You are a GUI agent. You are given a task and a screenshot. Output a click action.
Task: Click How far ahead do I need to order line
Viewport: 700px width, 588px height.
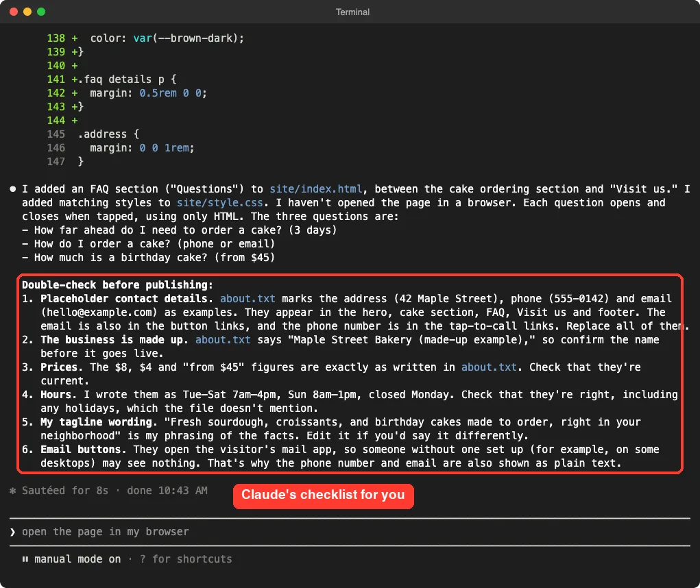(180, 230)
